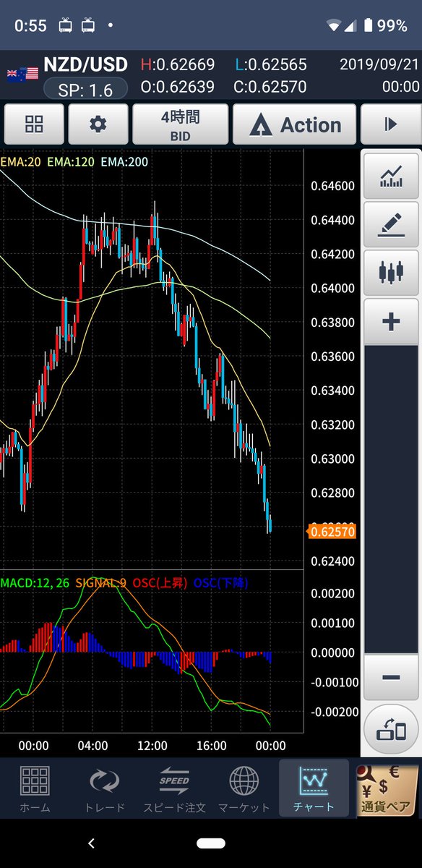The height and width of the screenshot is (868, 422).
Task: Tap the H:0.62669 high price value
Action: tap(178, 65)
